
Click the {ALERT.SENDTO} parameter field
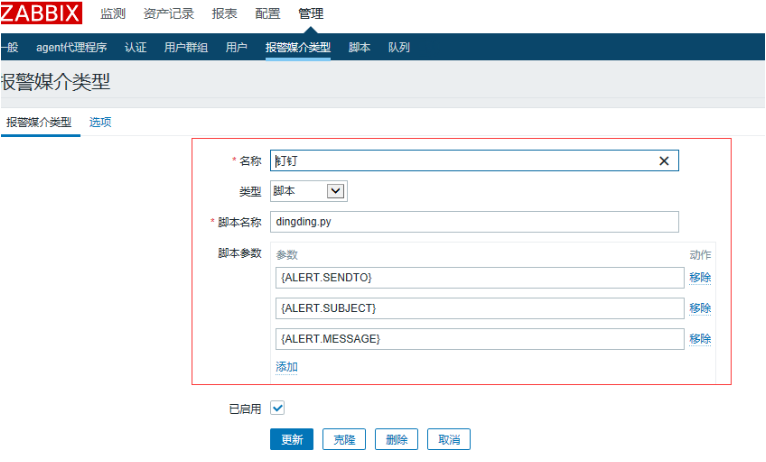point(480,277)
